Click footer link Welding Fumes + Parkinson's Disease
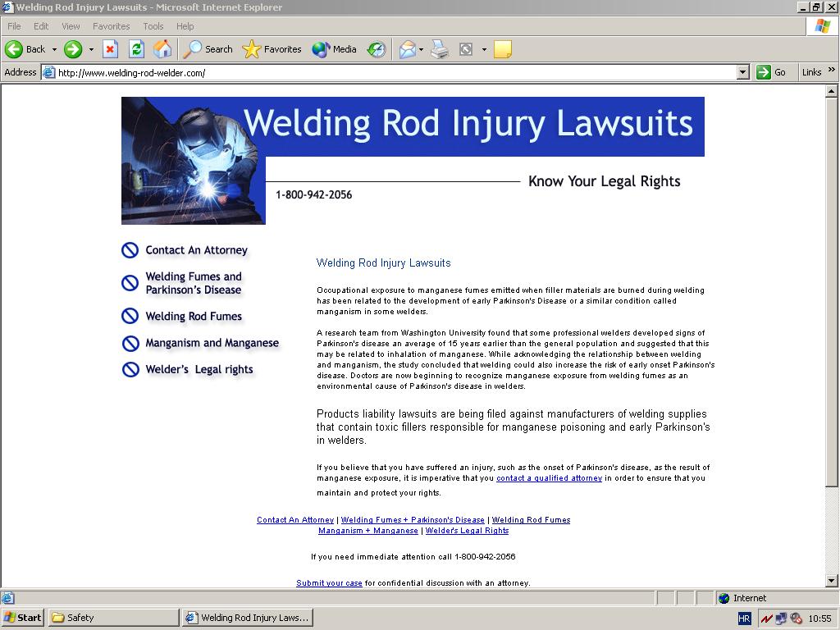 pos(413,520)
